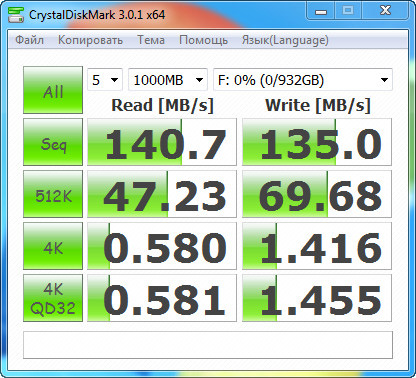The width and height of the screenshot is (416, 378).
Task: Open the 1000MB test size dropdown
Action: pos(168,80)
